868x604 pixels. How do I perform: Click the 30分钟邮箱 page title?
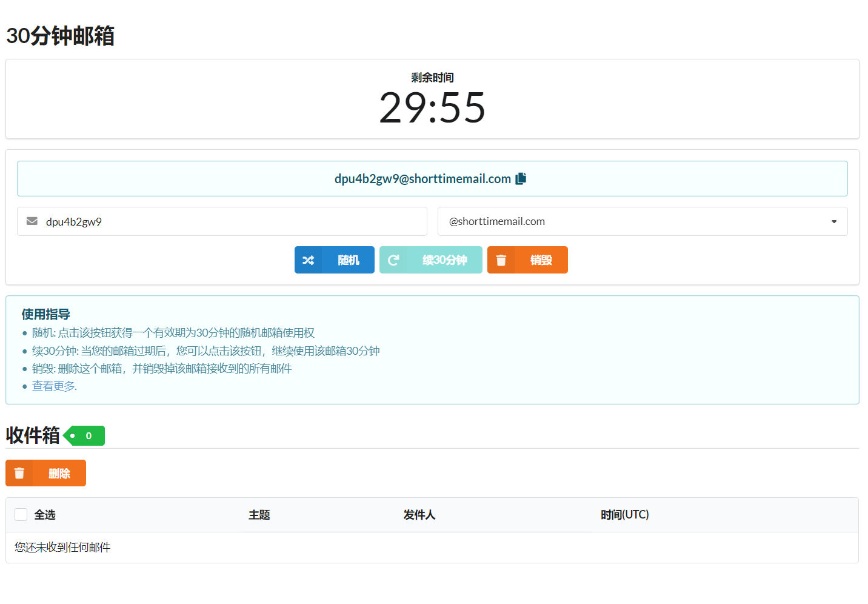pos(61,36)
